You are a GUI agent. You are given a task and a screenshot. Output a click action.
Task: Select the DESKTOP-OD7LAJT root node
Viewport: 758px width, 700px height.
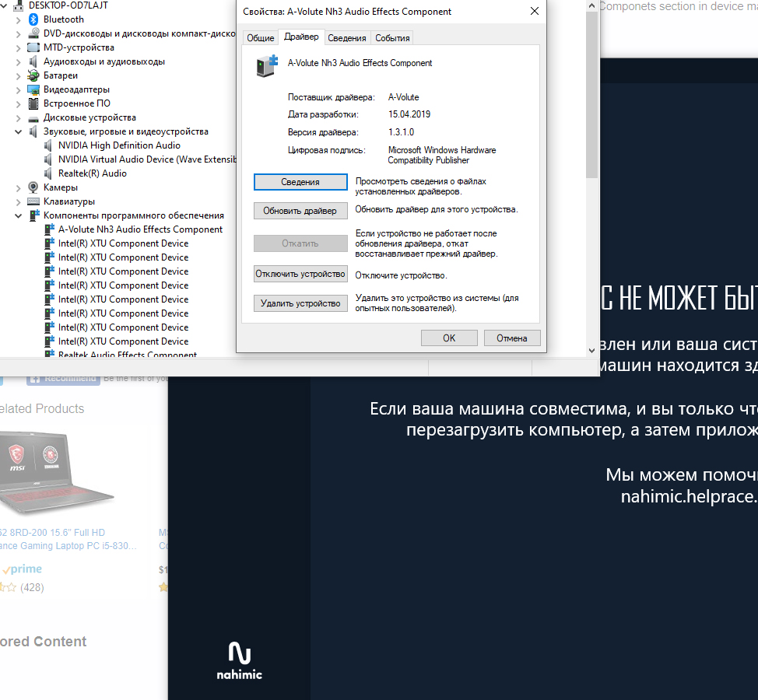pyautogui.click(x=68, y=5)
